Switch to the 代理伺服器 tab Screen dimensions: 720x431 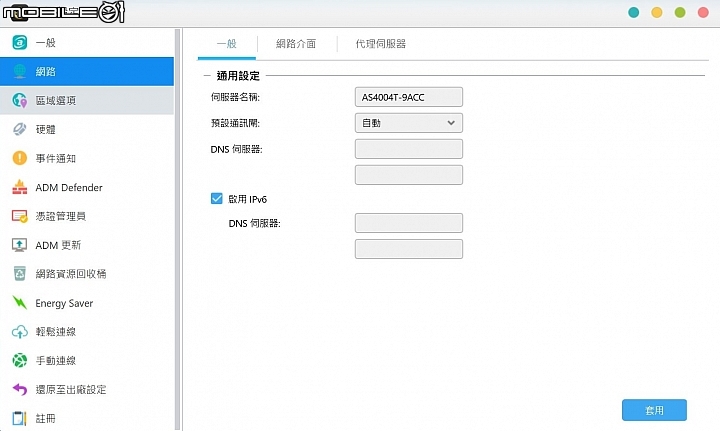click(381, 44)
